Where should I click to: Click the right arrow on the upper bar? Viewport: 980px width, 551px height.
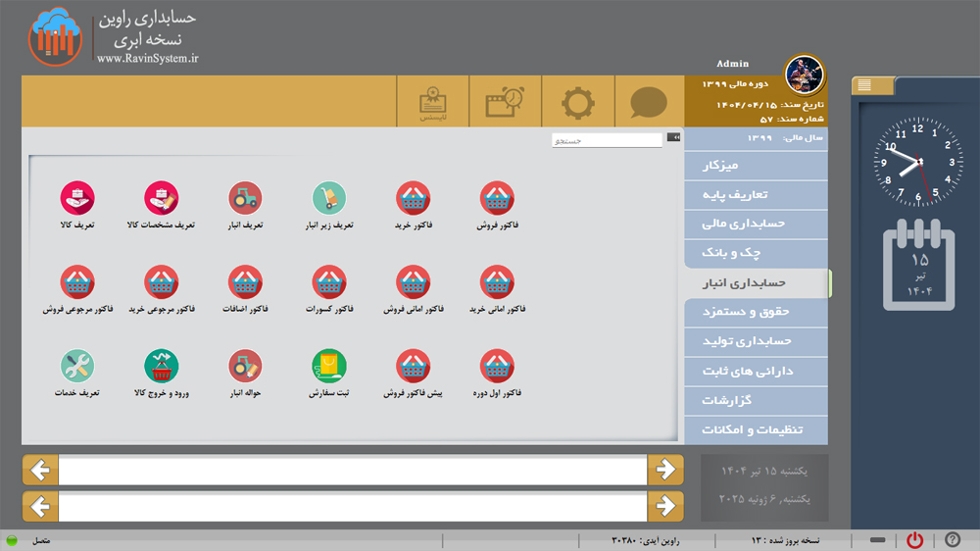coord(665,471)
